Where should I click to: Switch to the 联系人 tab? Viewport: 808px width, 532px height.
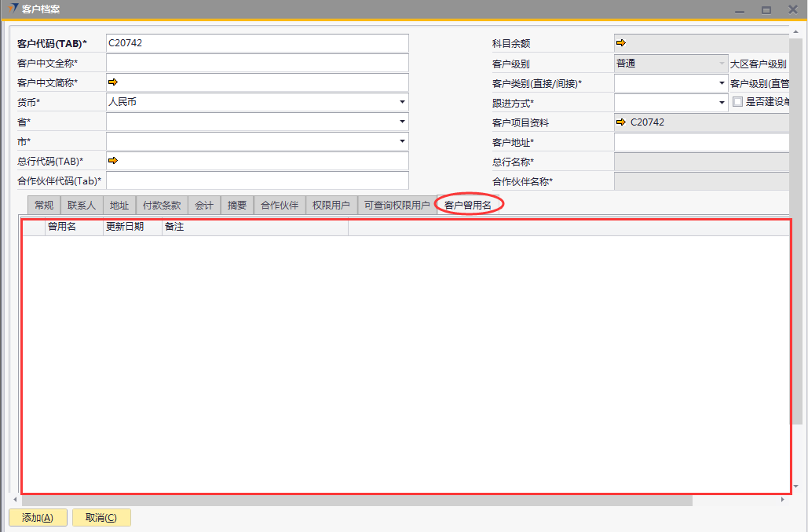pyautogui.click(x=82, y=206)
